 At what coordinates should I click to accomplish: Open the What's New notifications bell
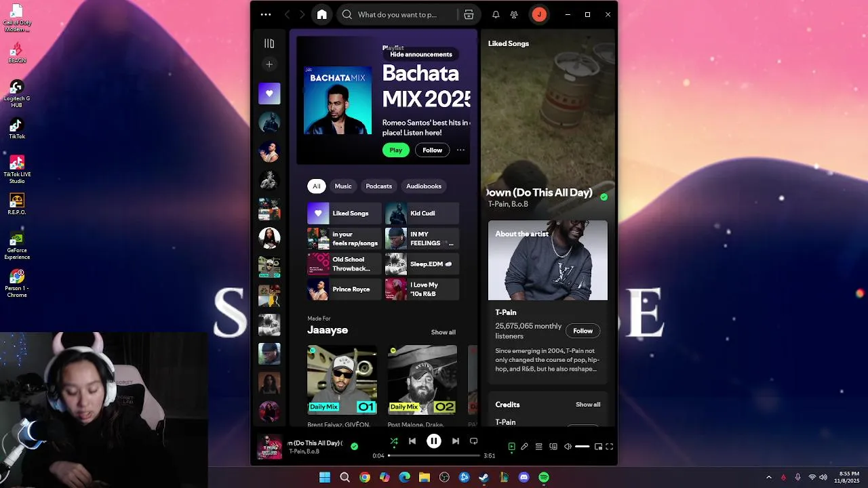(496, 14)
